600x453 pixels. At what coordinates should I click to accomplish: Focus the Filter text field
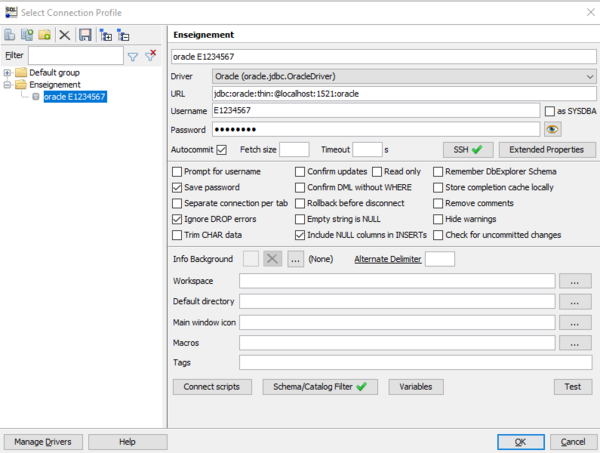coord(76,56)
